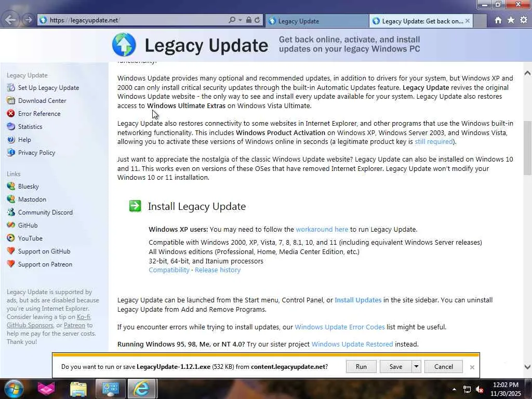
Task: Click the Install Updates link
Action: click(x=358, y=300)
